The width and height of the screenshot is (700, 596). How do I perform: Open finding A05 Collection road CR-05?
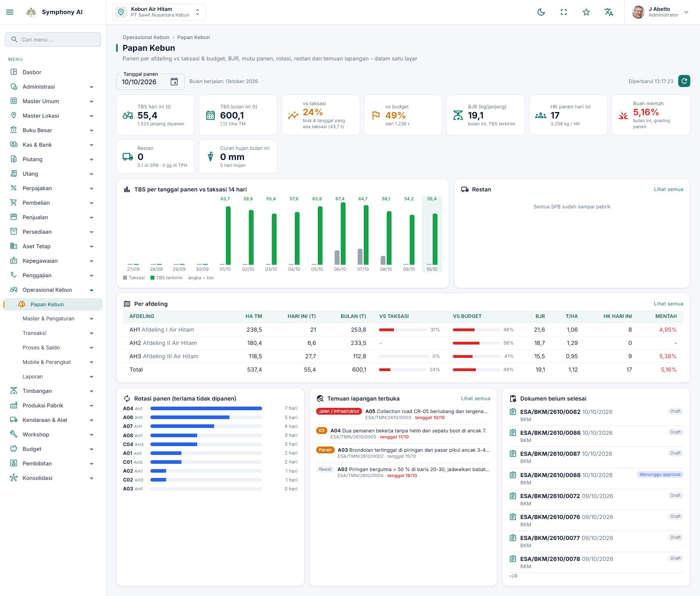[404, 414]
